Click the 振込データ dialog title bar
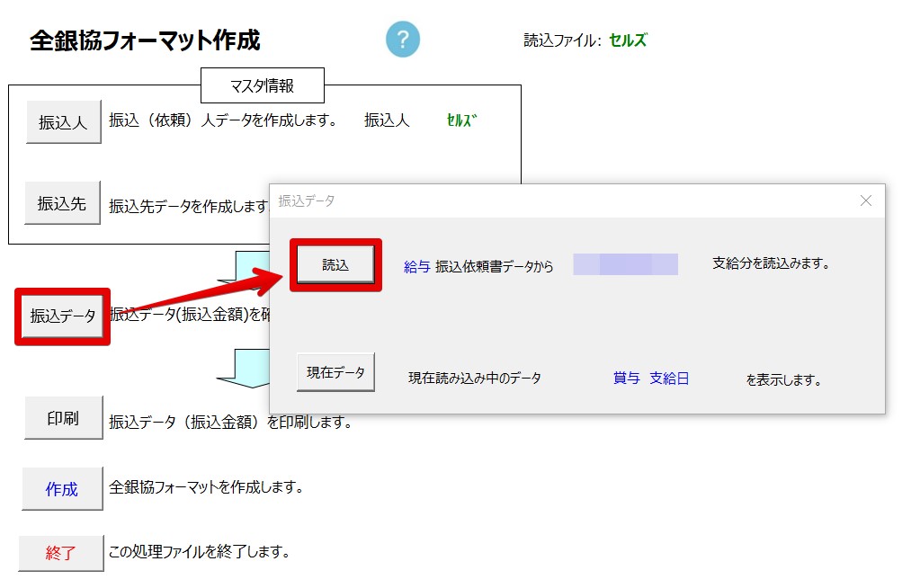The width and height of the screenshot is (920, 588). pos(540,200)
